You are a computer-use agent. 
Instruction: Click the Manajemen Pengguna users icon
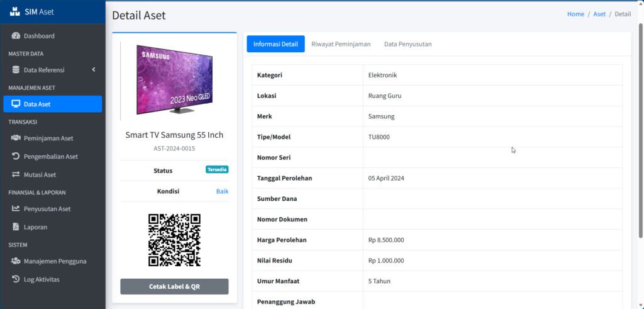pos(16,261)
